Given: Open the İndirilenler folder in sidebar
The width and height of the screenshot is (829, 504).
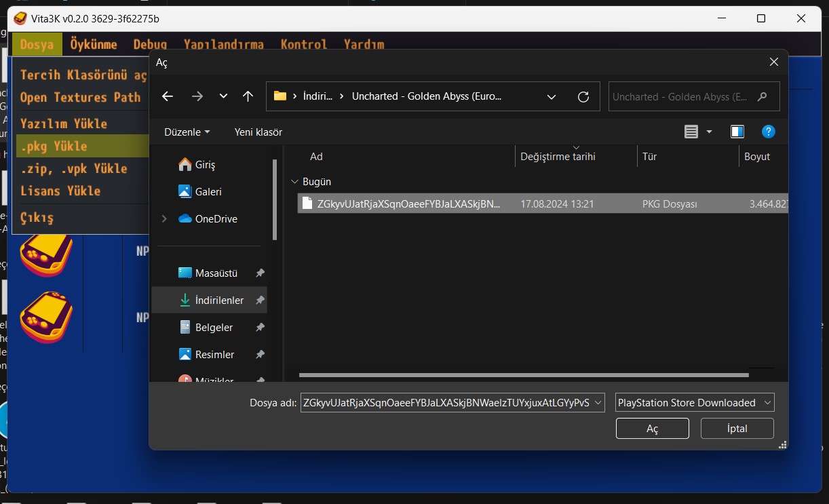Looking at the screenshot, I should [x=218, y=300].
